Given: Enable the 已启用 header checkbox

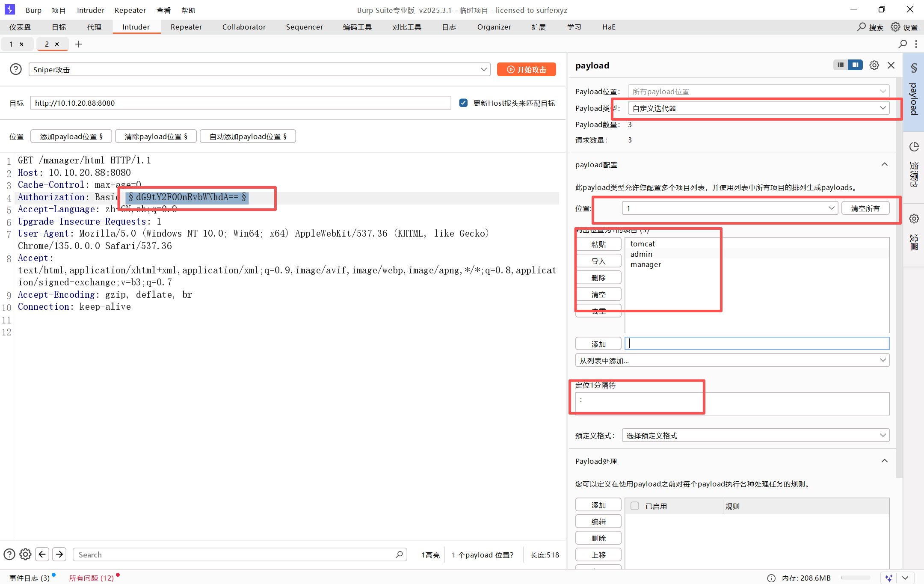Looking at the screenshot, I should [x=635, y=506].
